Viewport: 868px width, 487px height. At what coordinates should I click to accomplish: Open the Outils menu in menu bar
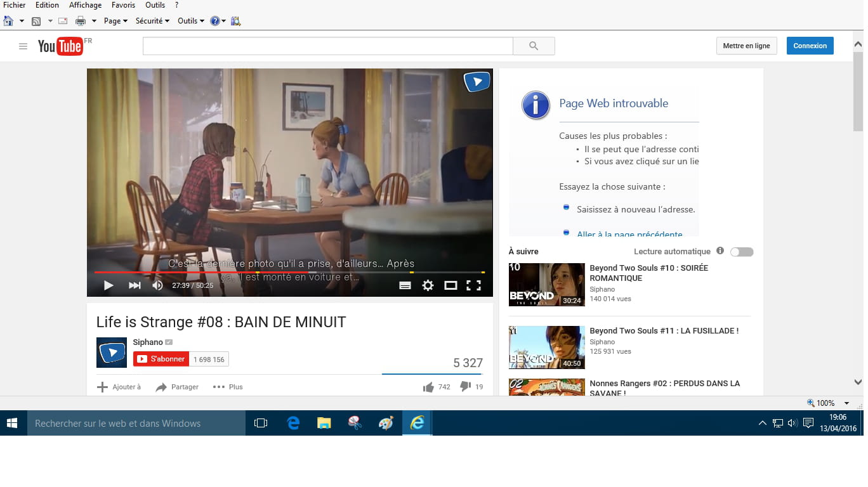(x=155, y=5)
